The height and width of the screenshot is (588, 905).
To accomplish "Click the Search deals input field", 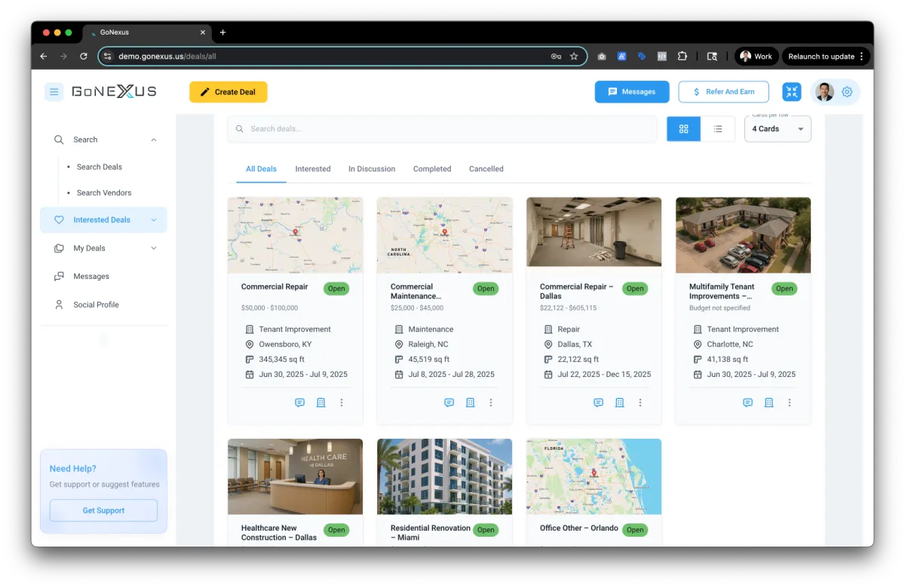I will [443, 129].
